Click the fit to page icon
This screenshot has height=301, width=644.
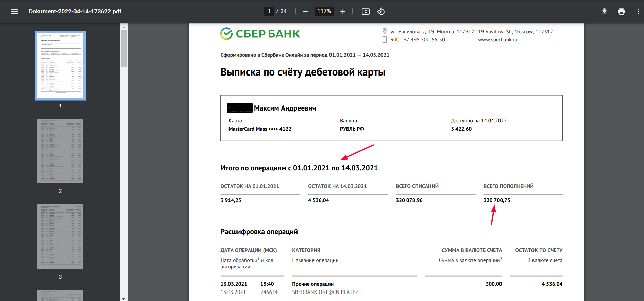click(x=366, y=12)
